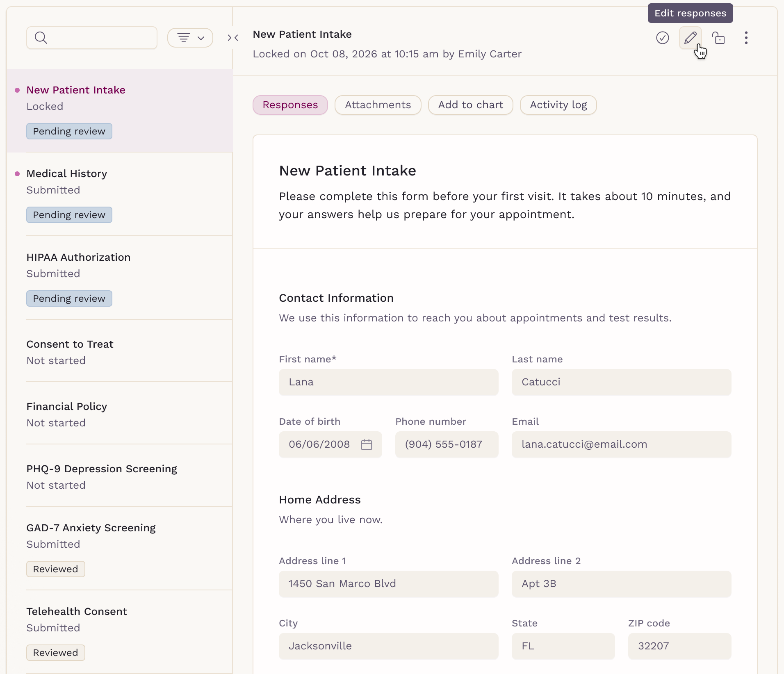Select Financial Policy form

coord(120,413)
